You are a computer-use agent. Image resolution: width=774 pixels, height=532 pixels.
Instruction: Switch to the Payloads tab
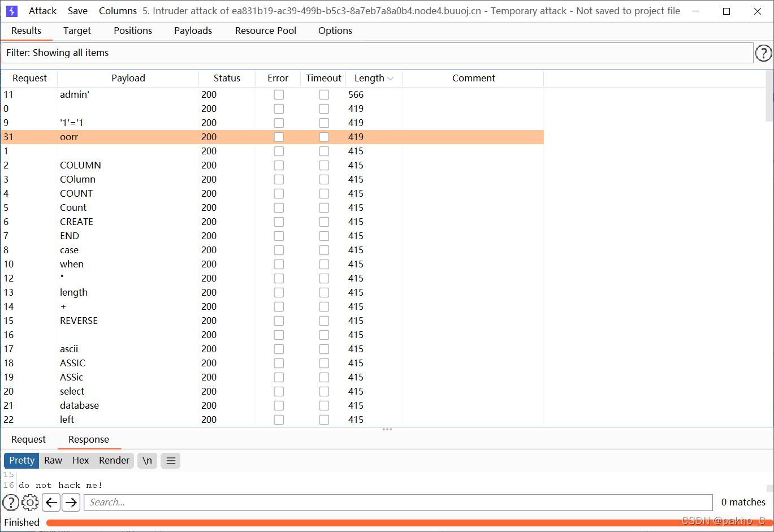point(193,31)
